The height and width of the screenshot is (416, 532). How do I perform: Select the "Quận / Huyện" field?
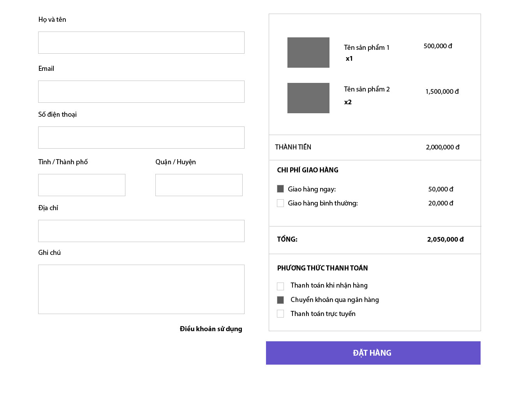(x=199, y=185)
